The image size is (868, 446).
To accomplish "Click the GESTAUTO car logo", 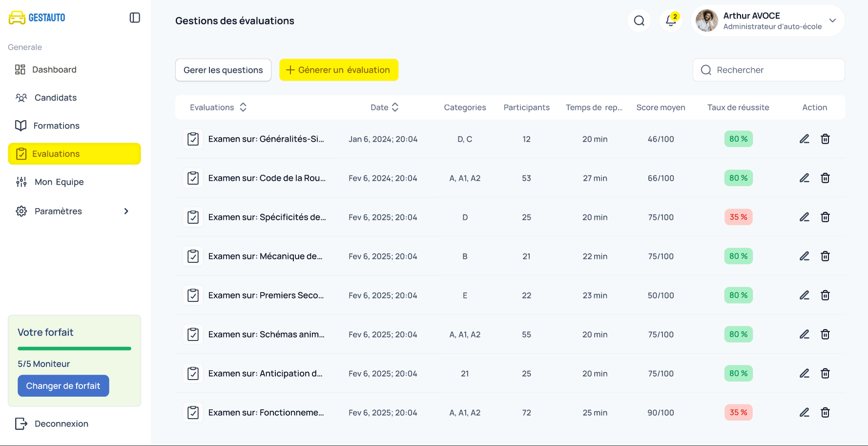I will coord(17,18).
